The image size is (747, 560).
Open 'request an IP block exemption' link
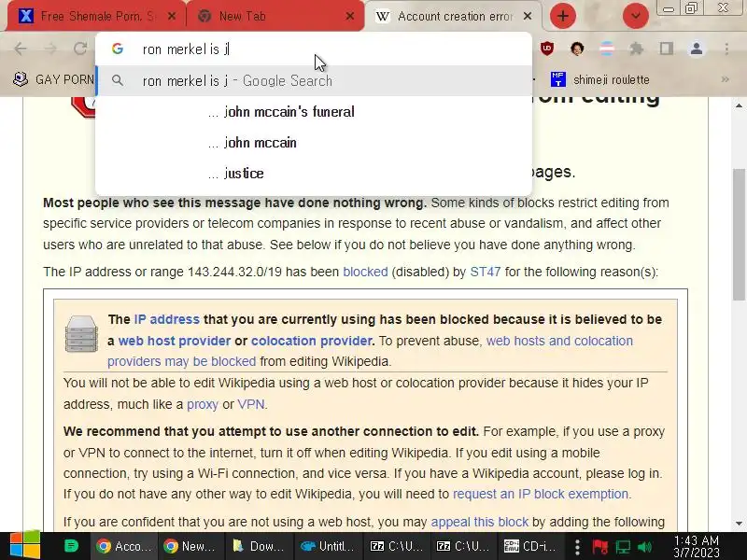click(x=541, y=494)
